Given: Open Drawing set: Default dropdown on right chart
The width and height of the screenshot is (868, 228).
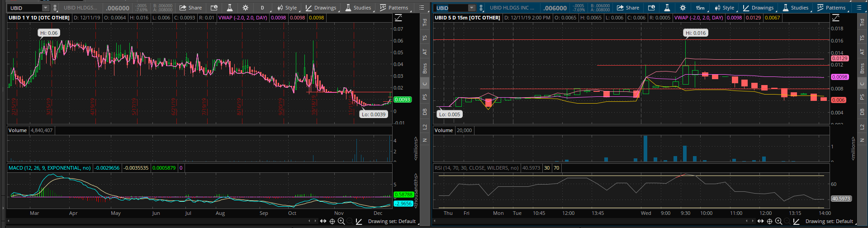Looking at the screenshot, I should (829, 221).
